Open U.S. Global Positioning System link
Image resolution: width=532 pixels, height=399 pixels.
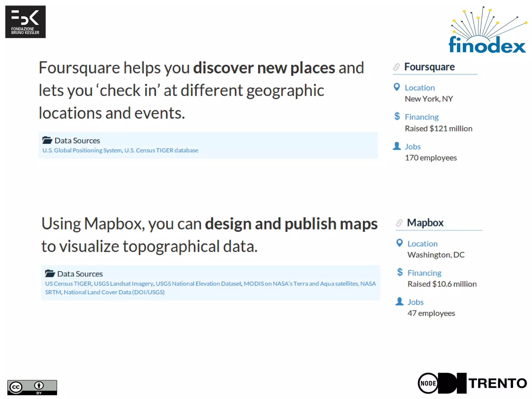point(82,150)
